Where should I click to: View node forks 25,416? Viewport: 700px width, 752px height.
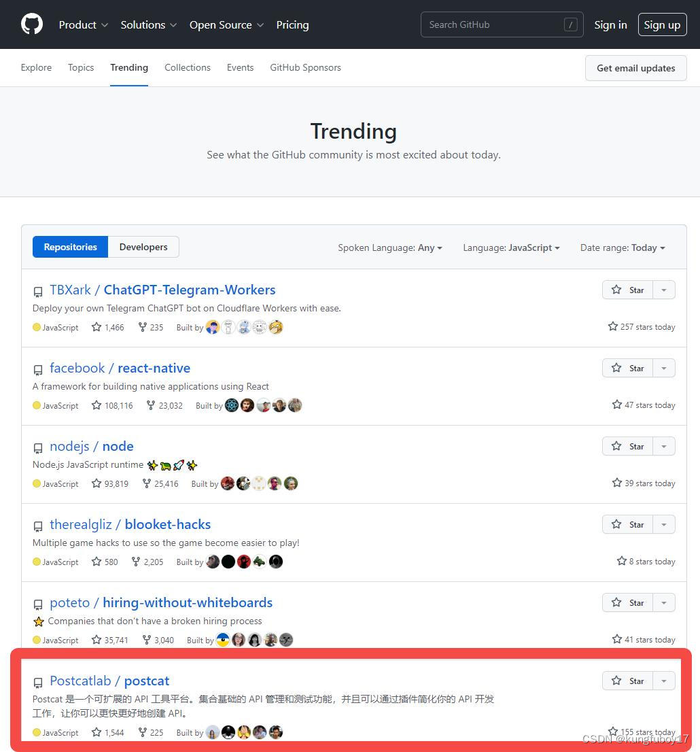tap(160, 483)
